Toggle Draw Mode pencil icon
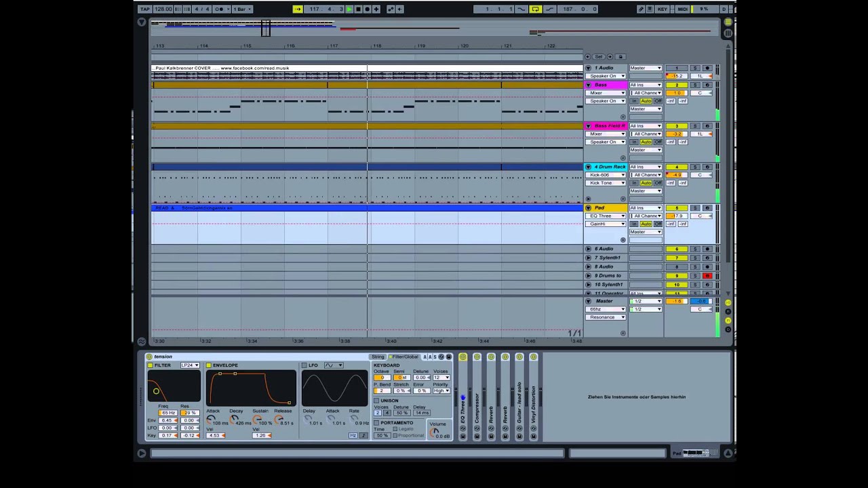The width and height of the screenshot is (868, 488). pos(641,9)
